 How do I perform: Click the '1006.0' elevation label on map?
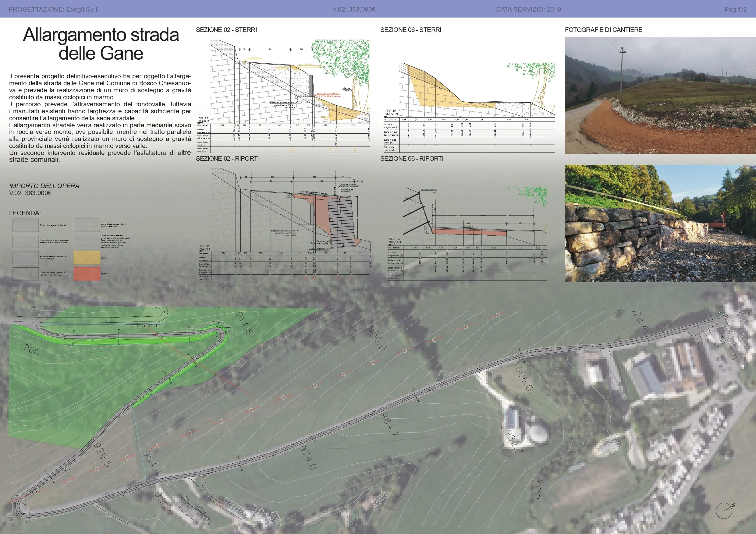(x=523, y=376)
